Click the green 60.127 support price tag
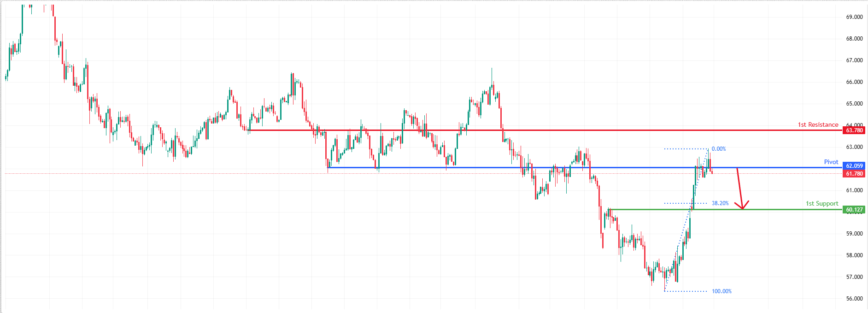Screen dimensions: 868x313 (x=854, y=210)
